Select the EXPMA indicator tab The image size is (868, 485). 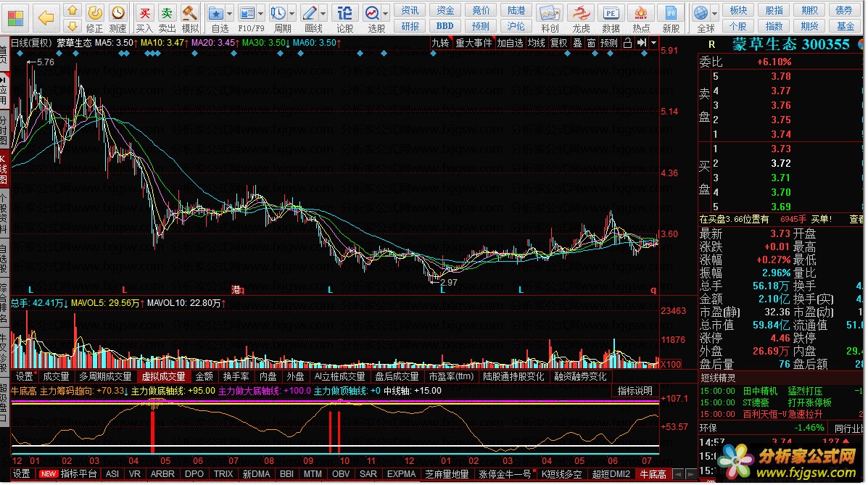pos(401,474)
